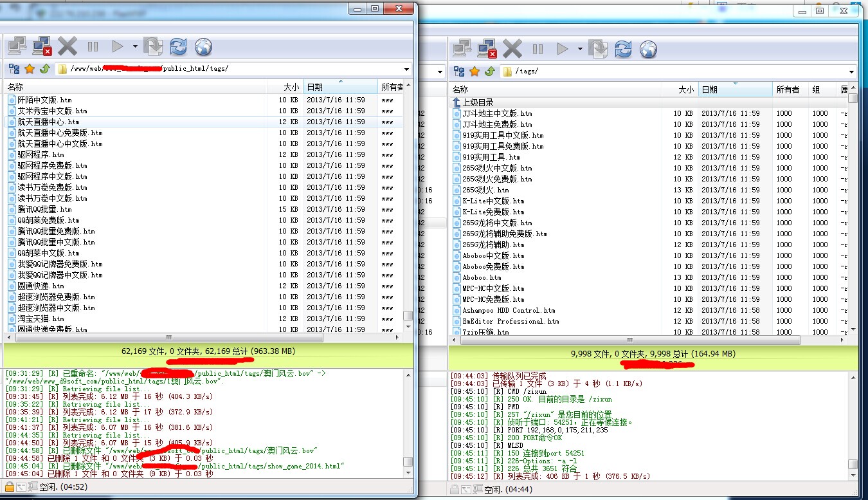Click Transfer queue icon in right window
Viewport: 868px width, 500px height.
pos(598,49)
